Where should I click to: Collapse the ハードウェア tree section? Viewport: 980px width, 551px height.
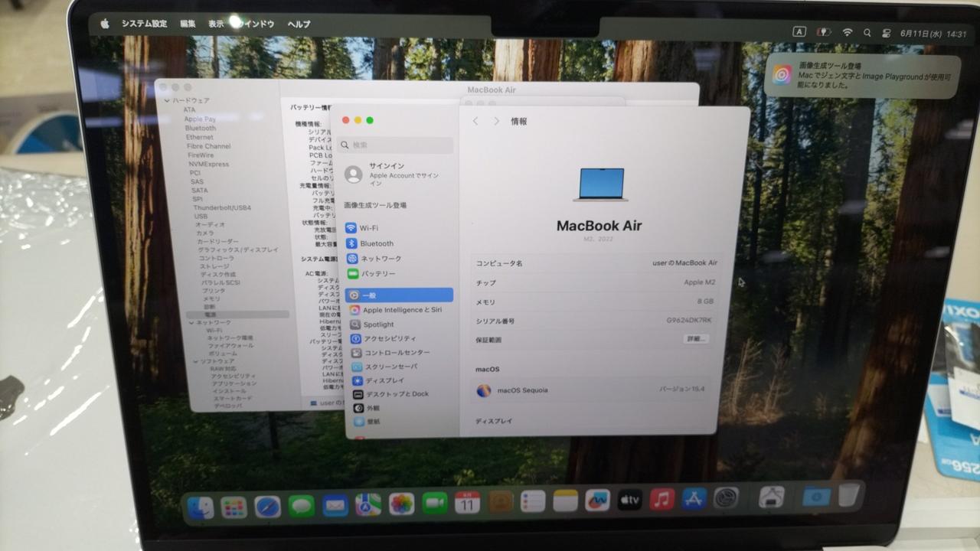[x=167, y=100]
